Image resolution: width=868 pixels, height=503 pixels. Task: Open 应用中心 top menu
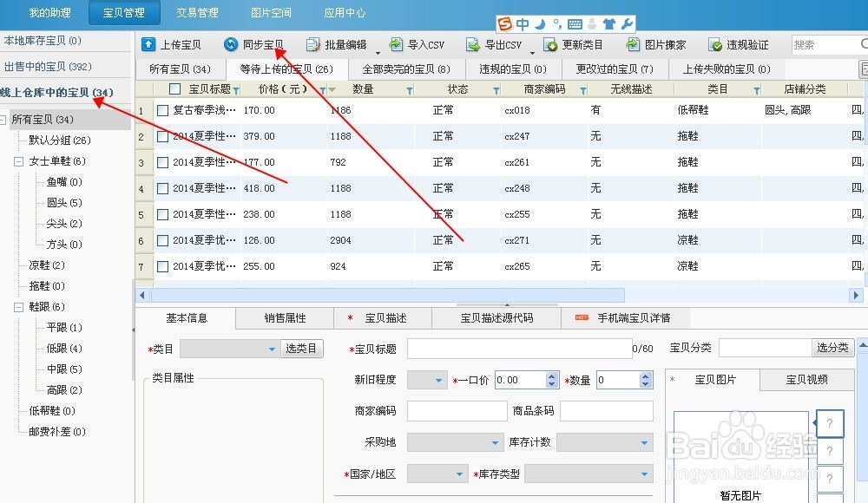[x=345, y=12]
